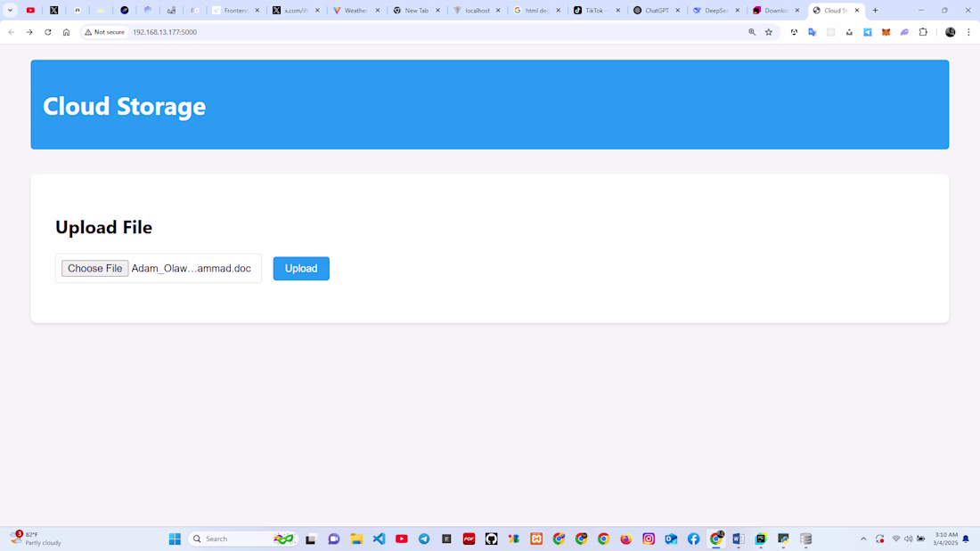
Task: Go forward using the browser forward arrow
Action: 29,32
